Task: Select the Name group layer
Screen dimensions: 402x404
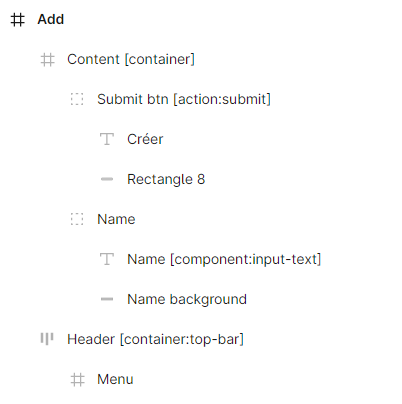Action: pyautogui.click(x=116, y=219)
